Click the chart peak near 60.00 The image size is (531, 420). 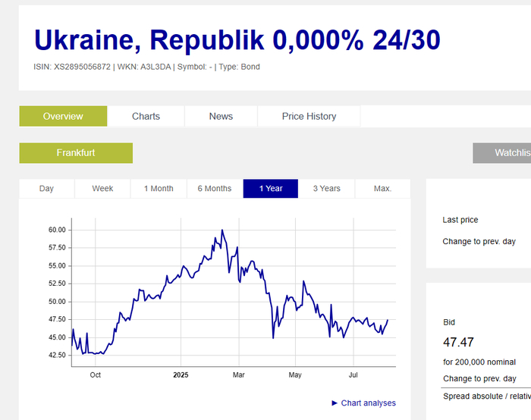tap(222, 230)
